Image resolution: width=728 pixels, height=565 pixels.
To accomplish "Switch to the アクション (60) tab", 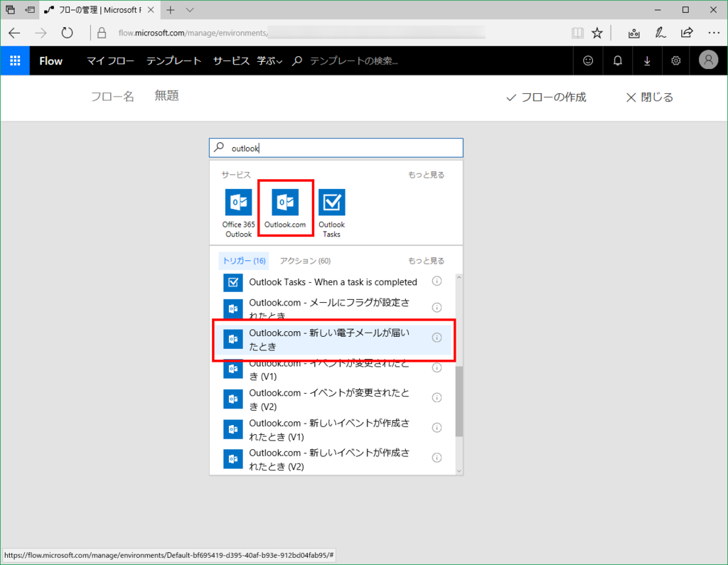I will [305, 261].
